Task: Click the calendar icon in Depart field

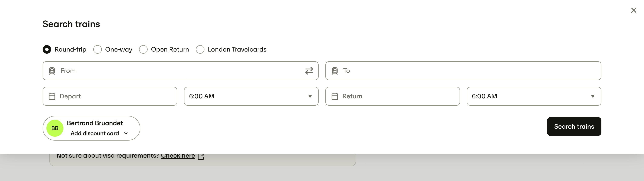Action: click(52, 96)
